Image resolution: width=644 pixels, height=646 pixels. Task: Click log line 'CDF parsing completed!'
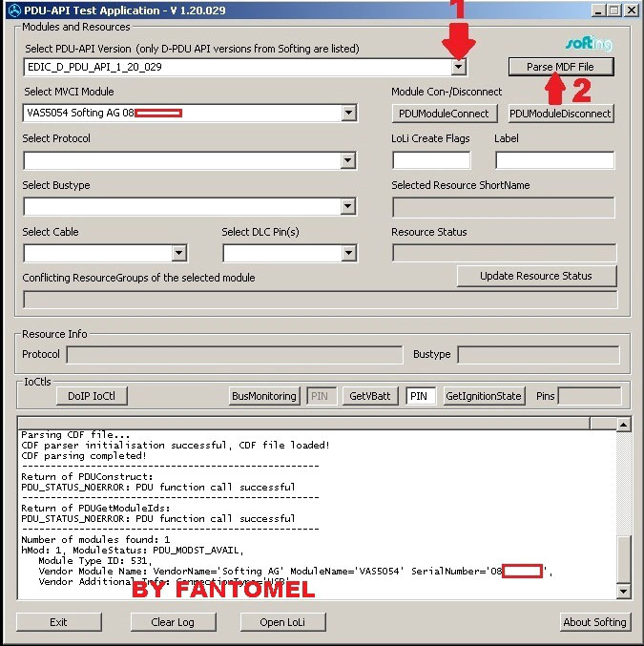click(84, 456)
